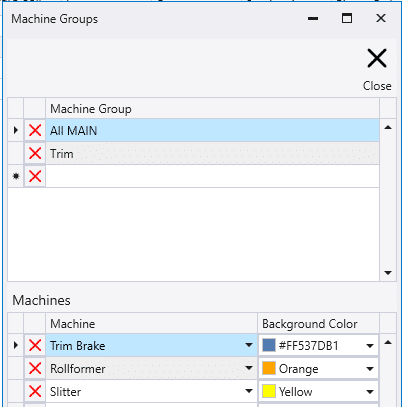The height and width of the screenshot is (407, 402).
Task: Delete the Trim machine group
Action: 35,154
